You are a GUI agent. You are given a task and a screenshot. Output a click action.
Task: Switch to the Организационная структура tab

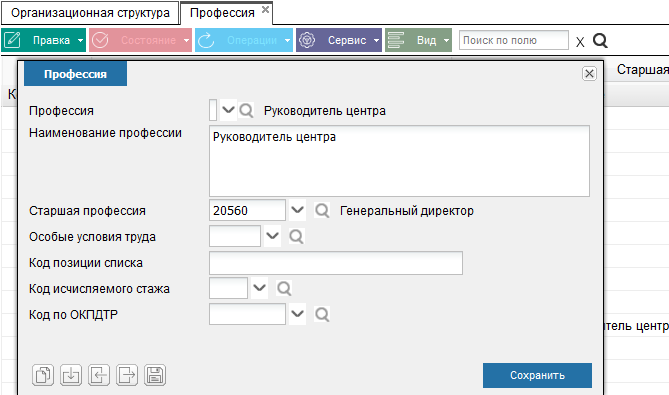click(90, 13)
